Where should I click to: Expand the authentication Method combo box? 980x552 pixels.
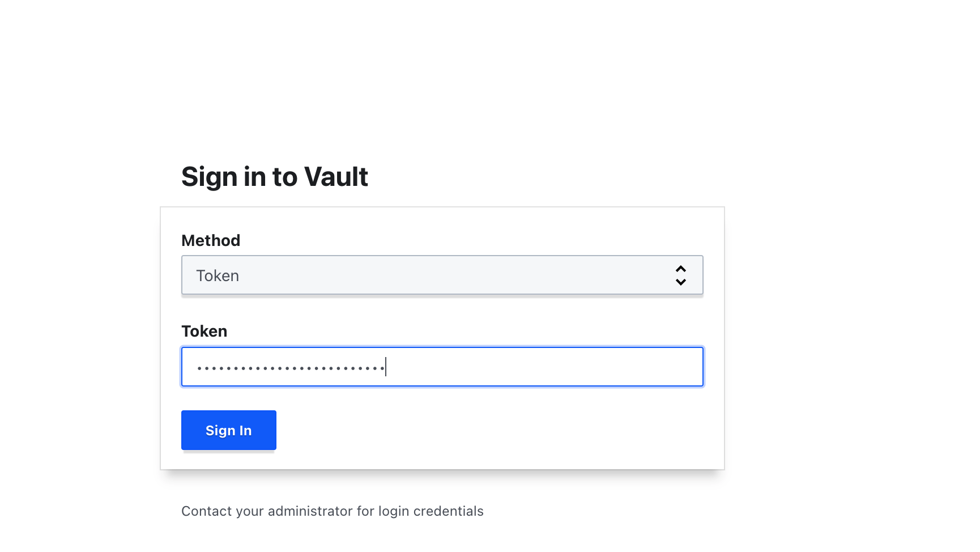(x=442, y=275)
